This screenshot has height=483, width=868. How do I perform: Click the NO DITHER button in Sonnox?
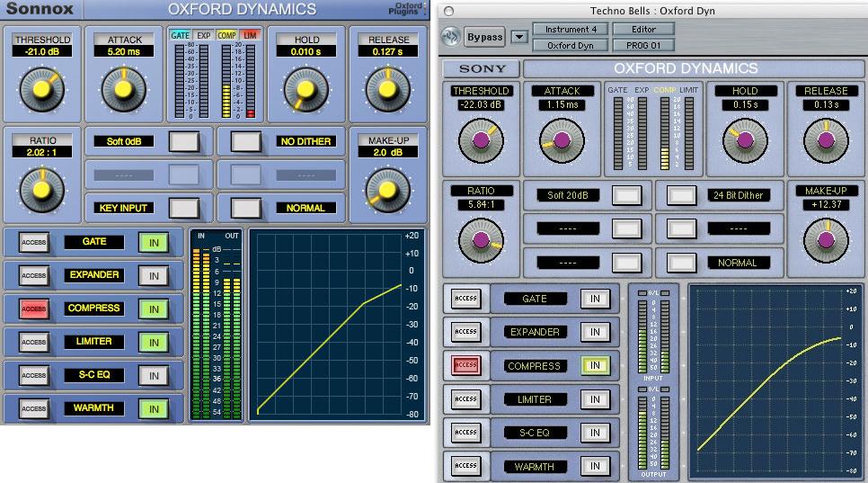pos(245,141)
